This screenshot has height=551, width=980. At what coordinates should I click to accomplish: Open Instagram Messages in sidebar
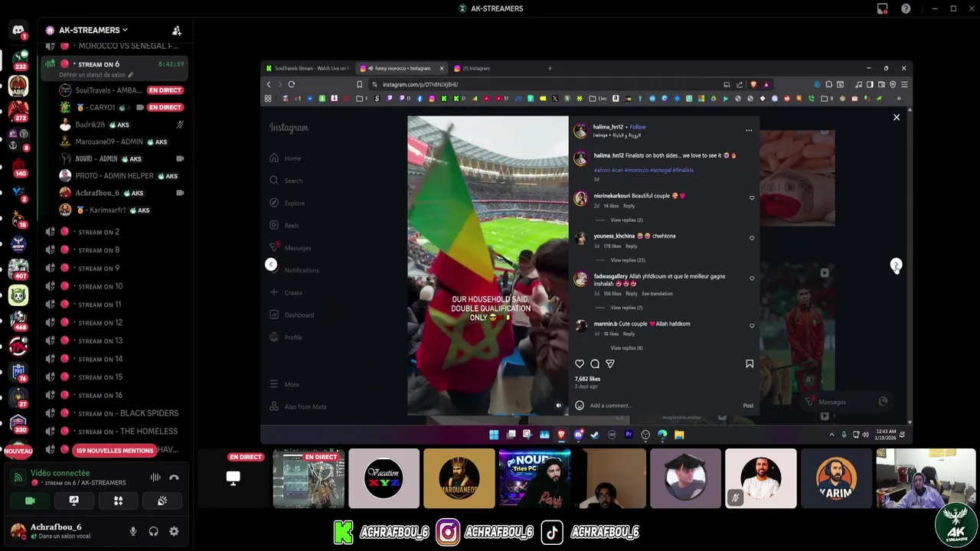point(290,247)
